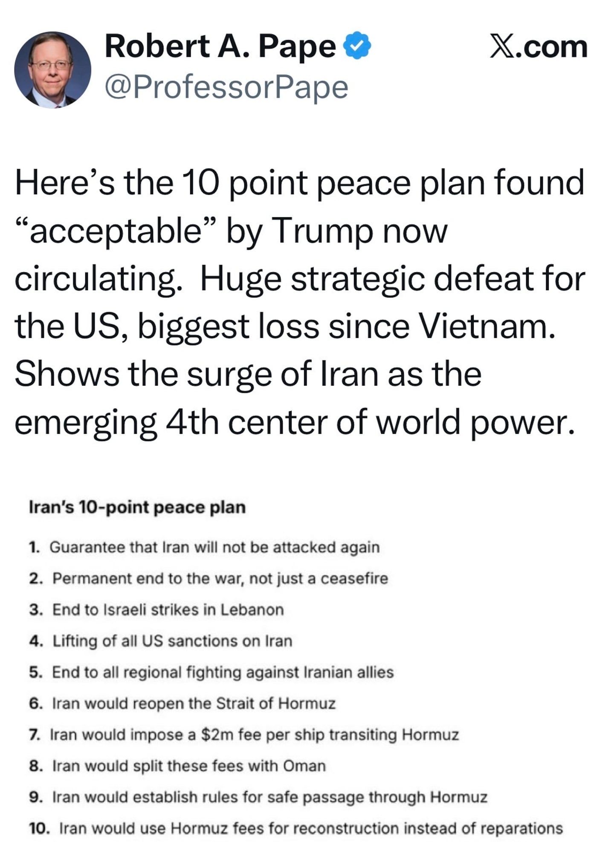Open the Robert A. Pape display name
The image size is (614, 868).
[x=220, y=46]
